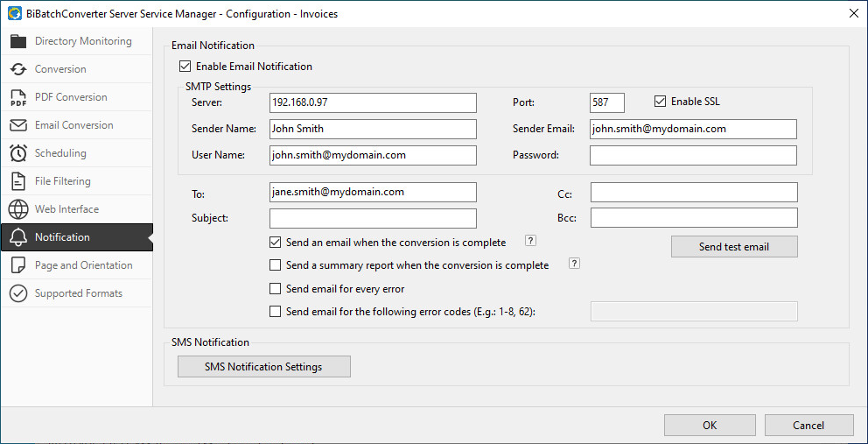Click the Email Conversion envelope icon
Screen dimensions: 868x444
tap(18, 125)
